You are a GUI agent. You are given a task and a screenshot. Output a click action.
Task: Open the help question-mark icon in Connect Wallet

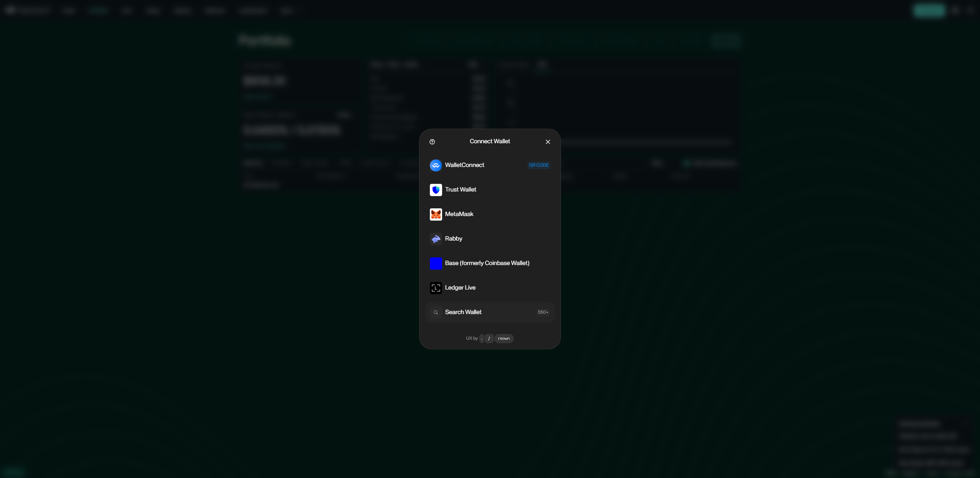click(x=432, y=142)
